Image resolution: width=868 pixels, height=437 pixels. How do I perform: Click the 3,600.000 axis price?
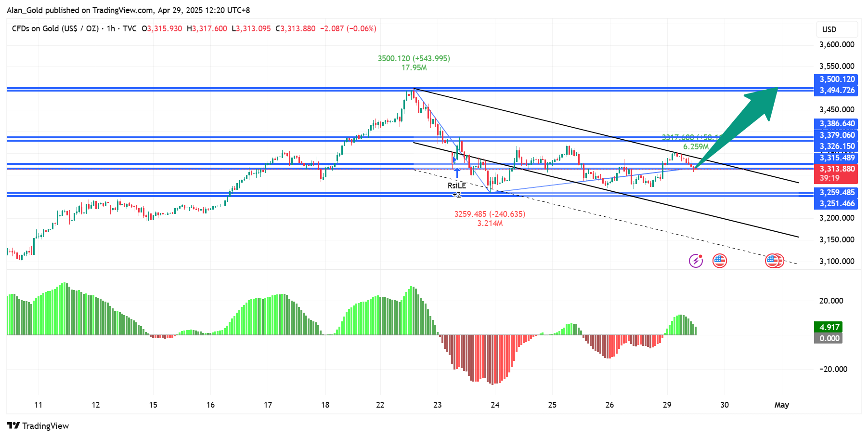pyautogui.click(x=837, y=44)
